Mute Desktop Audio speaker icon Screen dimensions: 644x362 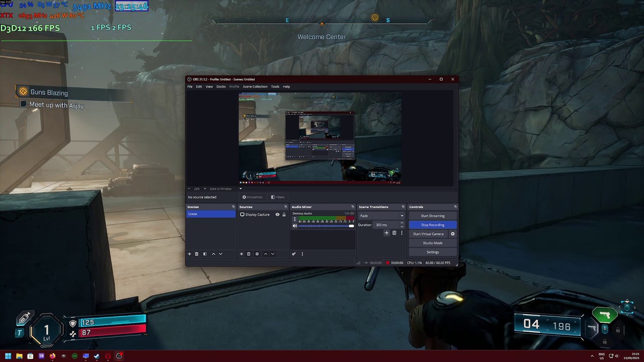point(295,226)
